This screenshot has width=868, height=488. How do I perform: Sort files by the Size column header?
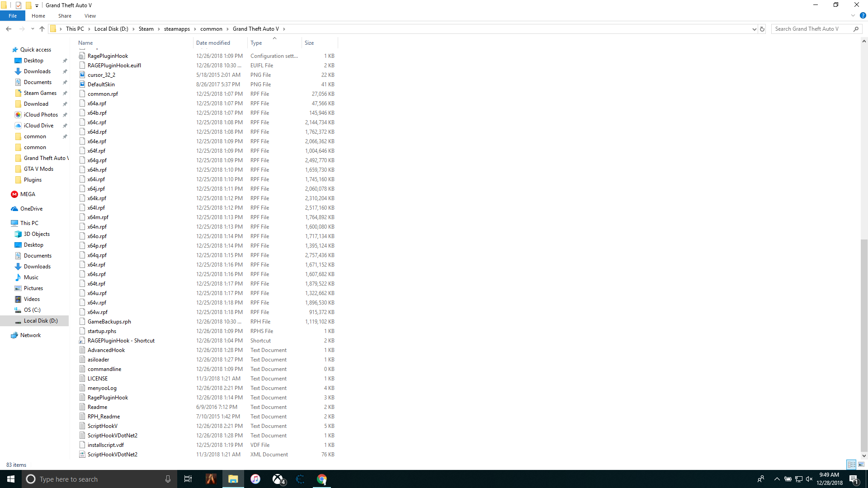tap(309, 43)
